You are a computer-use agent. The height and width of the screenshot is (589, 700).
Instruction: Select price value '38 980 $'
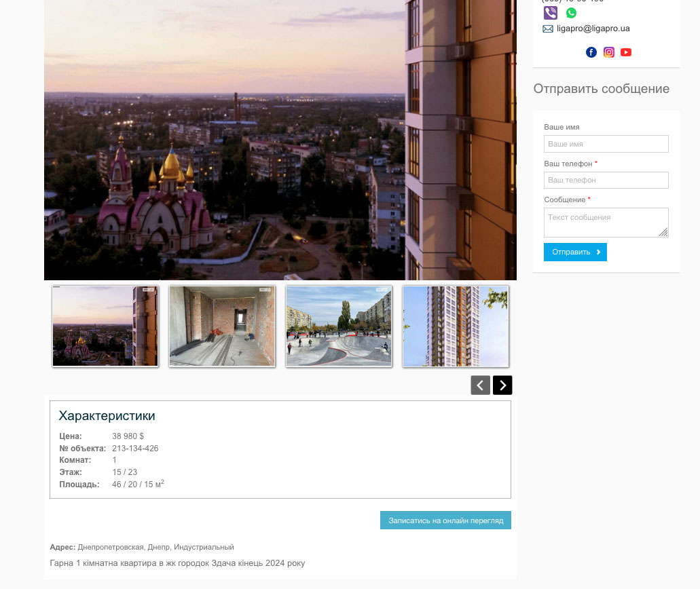[128, 436]
